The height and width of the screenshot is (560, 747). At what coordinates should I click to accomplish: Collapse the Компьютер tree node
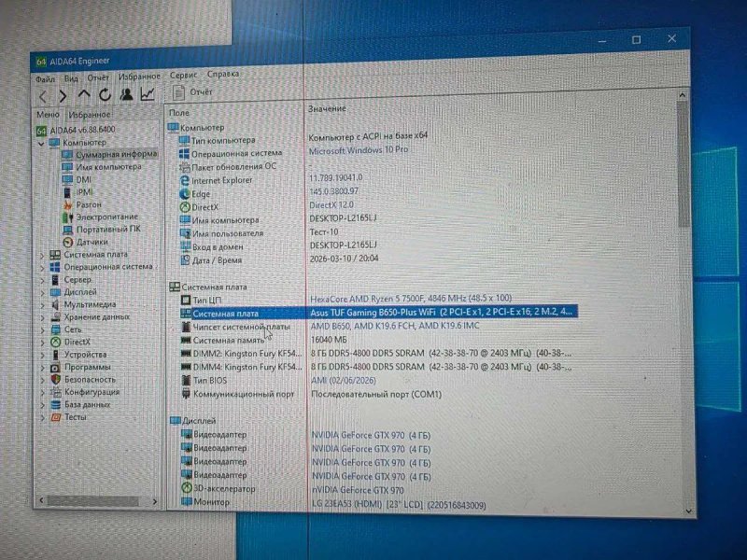tap(41, 144)
